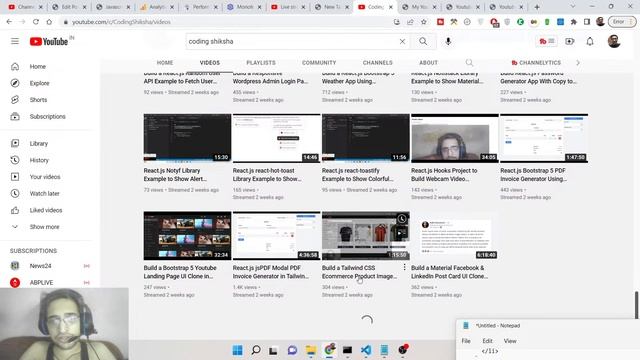
Task: Play the 1:47:50 PDF Invoice thumbnail
Action: pos(544,138)
